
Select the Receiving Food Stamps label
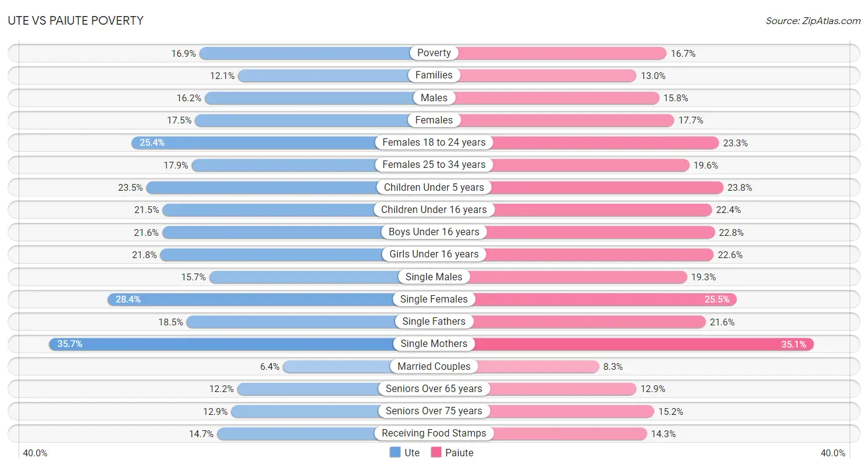(x=434, y=433)
